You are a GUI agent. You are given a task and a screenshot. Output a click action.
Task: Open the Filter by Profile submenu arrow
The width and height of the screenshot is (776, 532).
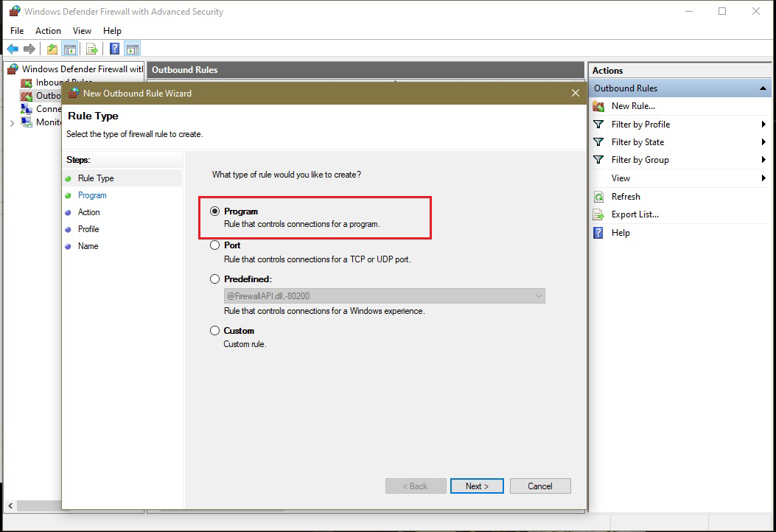(763, 125)
